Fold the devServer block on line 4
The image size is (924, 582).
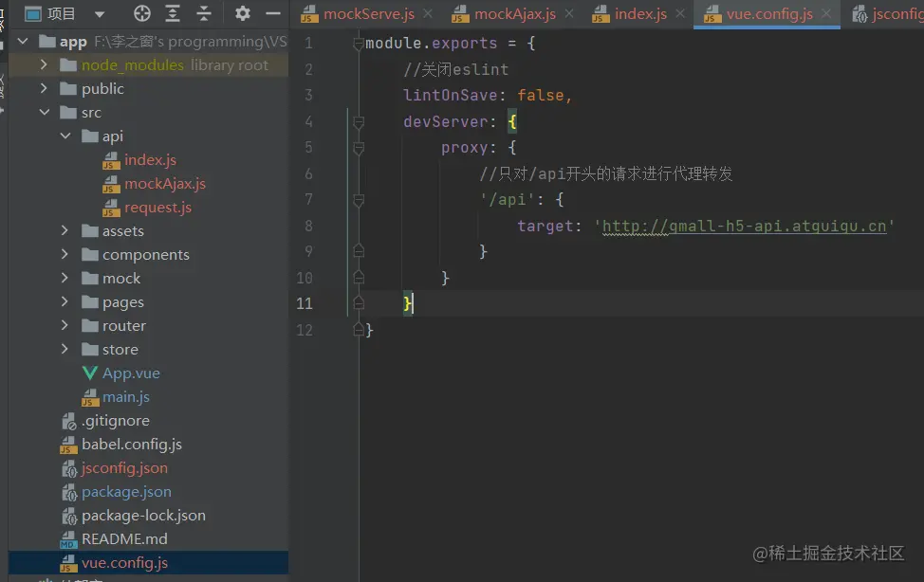[x=359, y=121]
